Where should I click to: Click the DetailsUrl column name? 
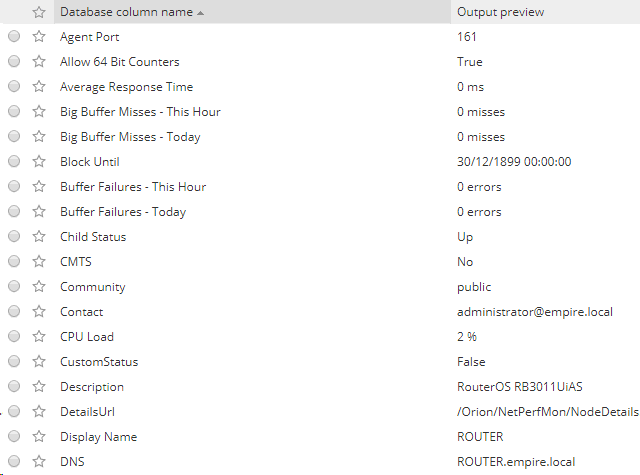[90, 412]
